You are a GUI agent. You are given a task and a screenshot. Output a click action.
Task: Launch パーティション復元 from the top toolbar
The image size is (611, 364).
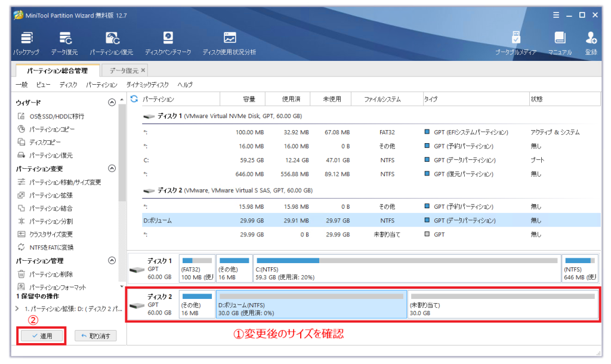click(x=112, y=43)
